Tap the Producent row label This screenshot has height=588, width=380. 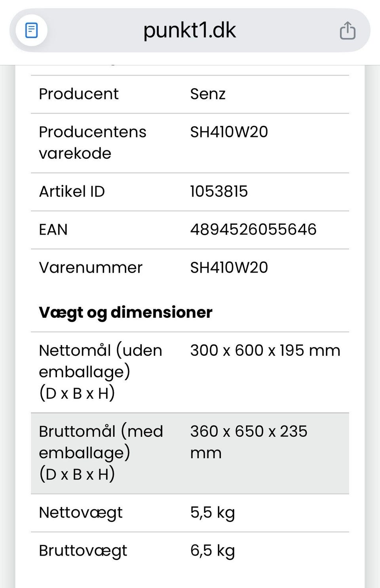tap(79, 94)
